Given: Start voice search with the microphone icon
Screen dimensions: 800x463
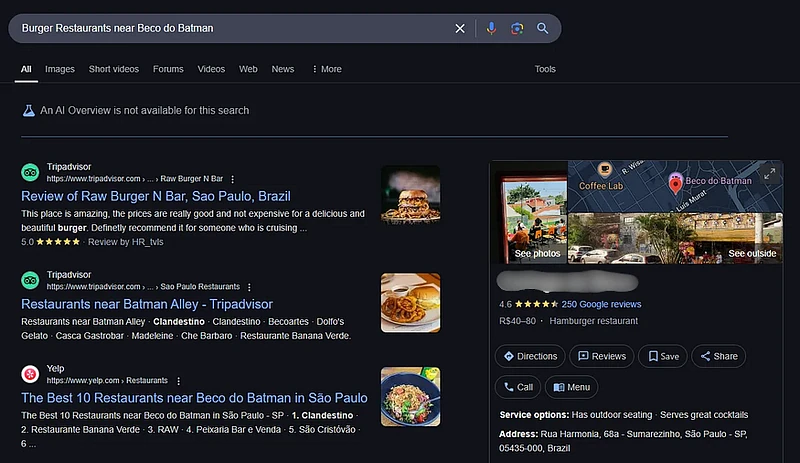Looking at the screenshot, I should click(491, 29).
